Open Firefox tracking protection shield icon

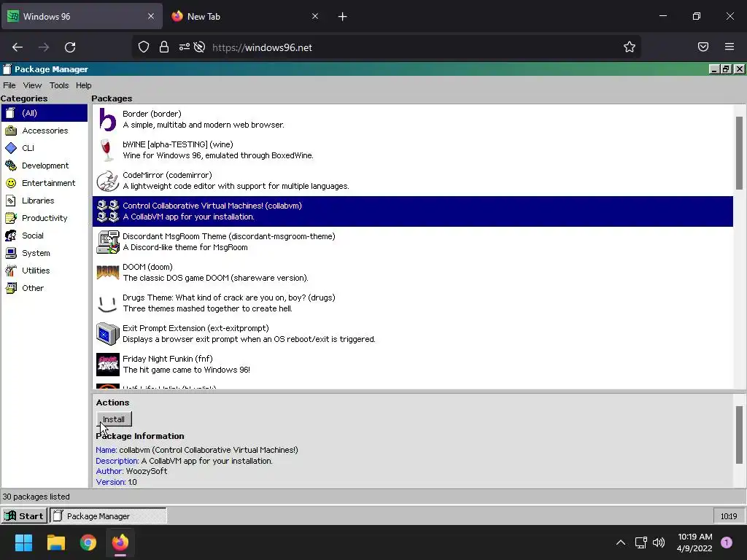[144, 47]
